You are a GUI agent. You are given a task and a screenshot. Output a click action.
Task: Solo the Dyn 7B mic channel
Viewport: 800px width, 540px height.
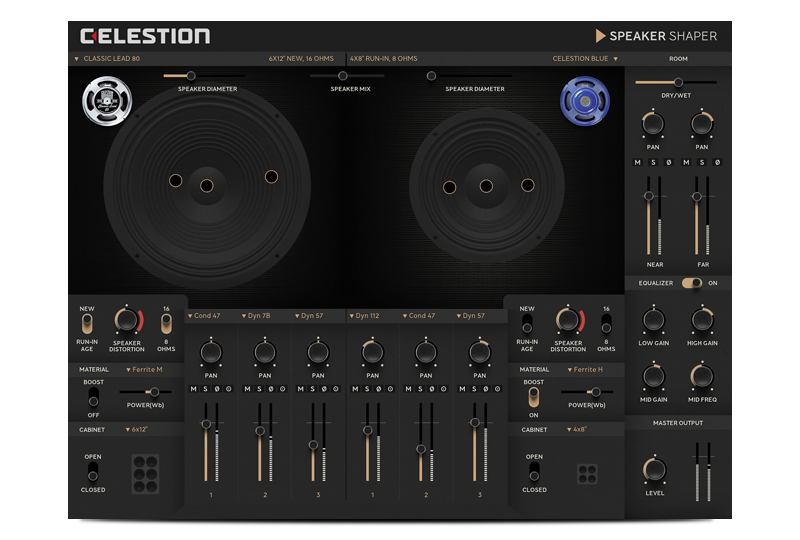[x=259, y=389]
